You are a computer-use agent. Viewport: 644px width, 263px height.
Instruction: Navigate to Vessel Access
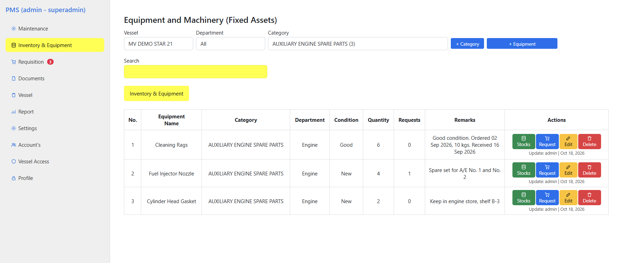(55, 162)
